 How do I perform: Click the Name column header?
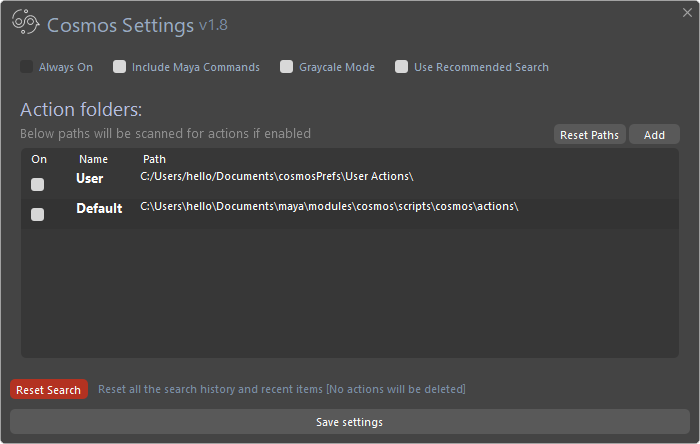click(x=93, y=159)
